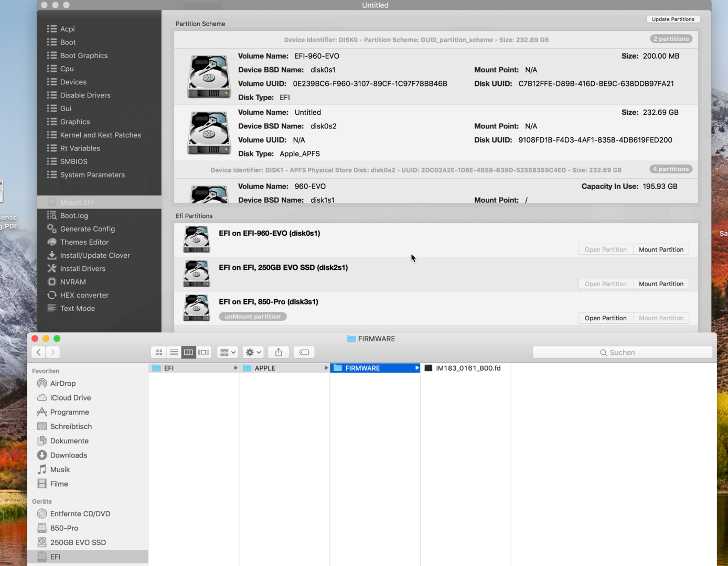Click the Finder share button
This screenshot has width=728, height=566.
(x=279, y=352)
